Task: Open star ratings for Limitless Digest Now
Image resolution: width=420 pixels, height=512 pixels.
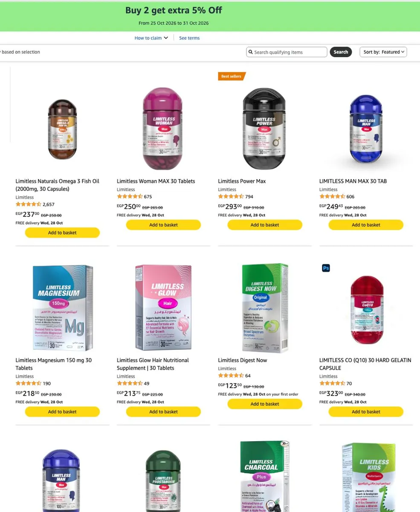Action: 231,375
